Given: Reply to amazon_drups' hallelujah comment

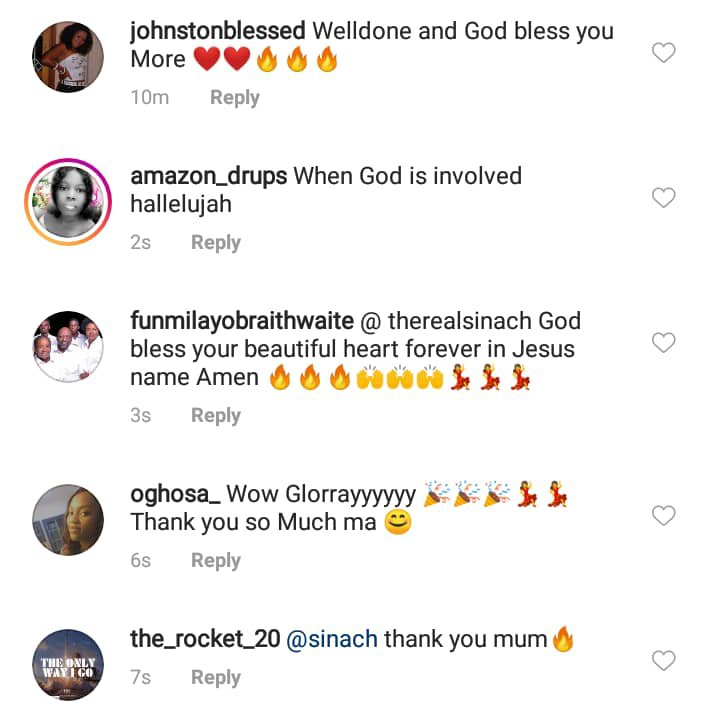Looking at the screenshot, I should pyautogui.click(x=216, y=243).
